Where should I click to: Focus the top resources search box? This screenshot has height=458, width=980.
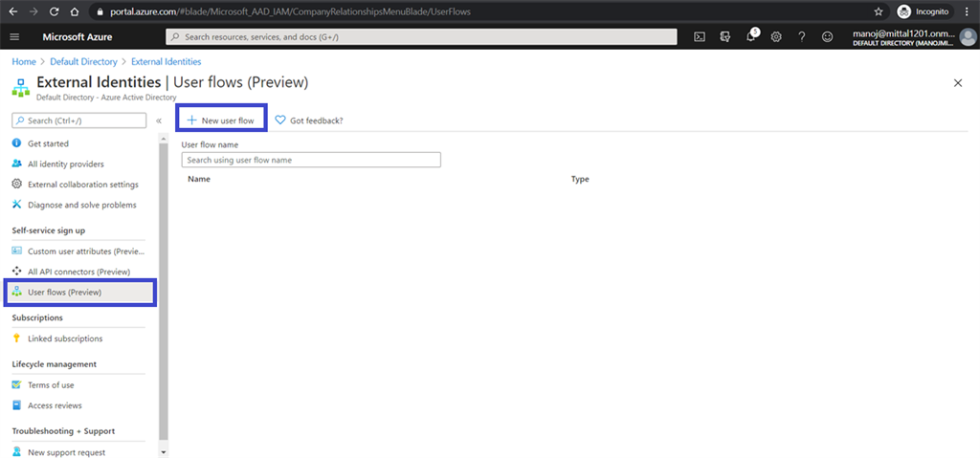[421, 37]
